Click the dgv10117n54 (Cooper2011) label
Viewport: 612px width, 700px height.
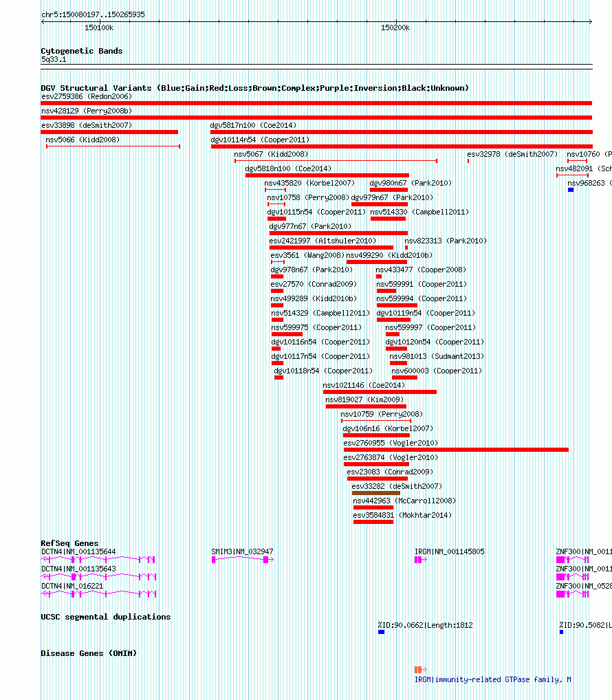(x=320, y=356)
